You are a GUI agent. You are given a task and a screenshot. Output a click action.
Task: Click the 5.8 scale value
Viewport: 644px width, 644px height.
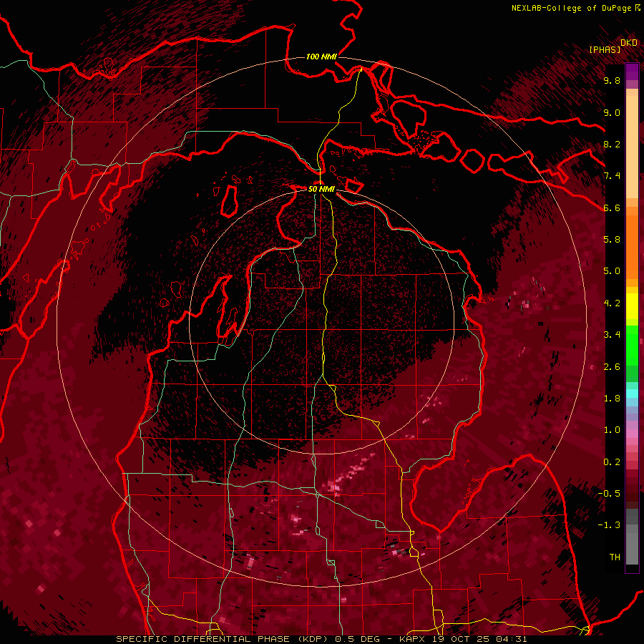pos(612,240)
